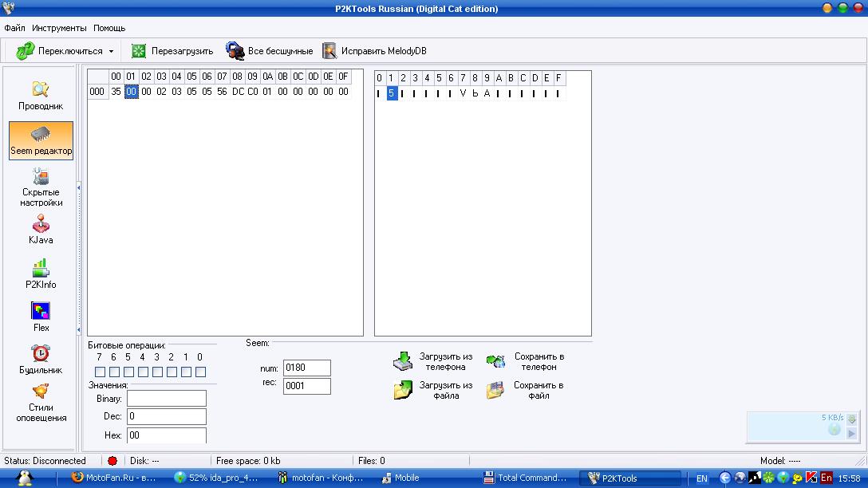
Task: Toggle bit 5 checkbox
Action: tap(129, 372)
